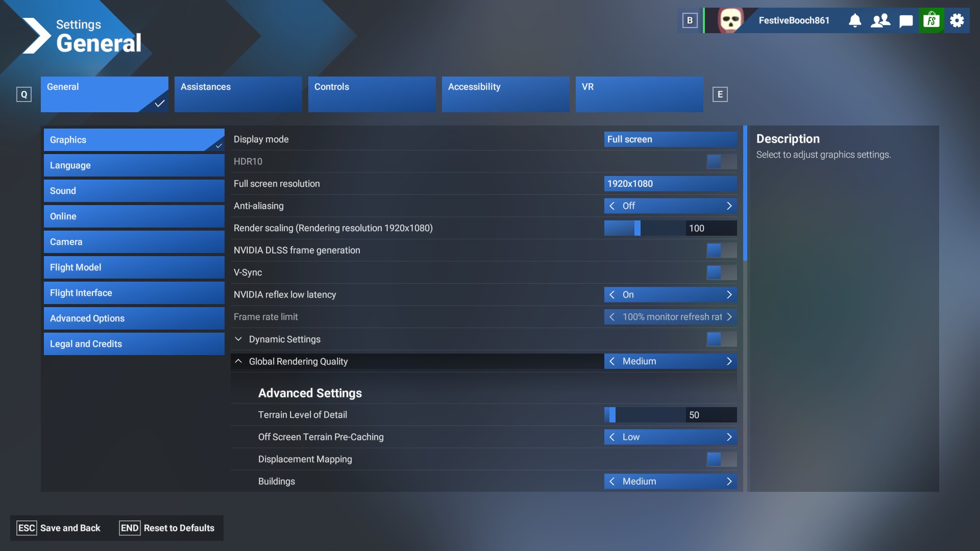Open the notifications bell icon
The width and height of the screenshot is (980, 551).
(855, 20)
